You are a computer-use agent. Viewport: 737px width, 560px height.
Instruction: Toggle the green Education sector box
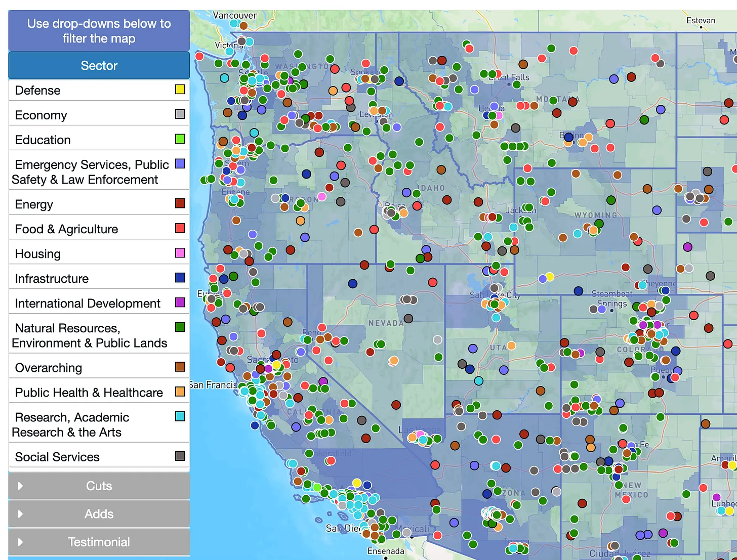tap(180, 139)
